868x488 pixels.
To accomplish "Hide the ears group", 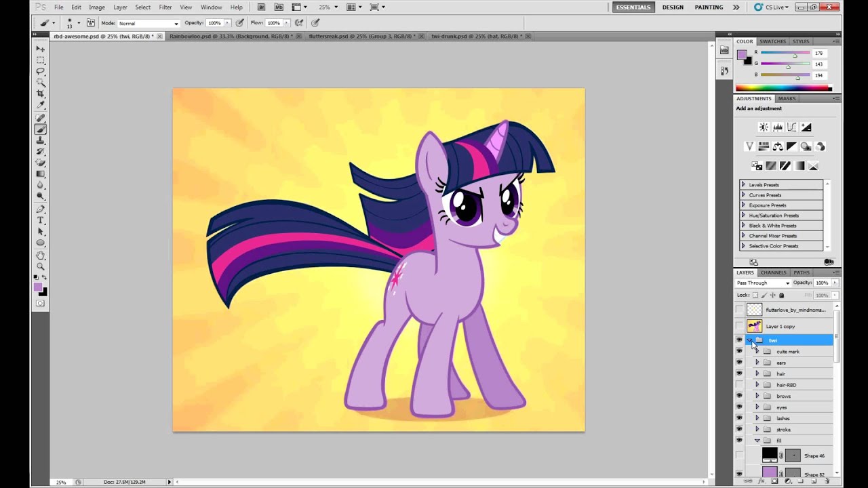I will 739,363.
